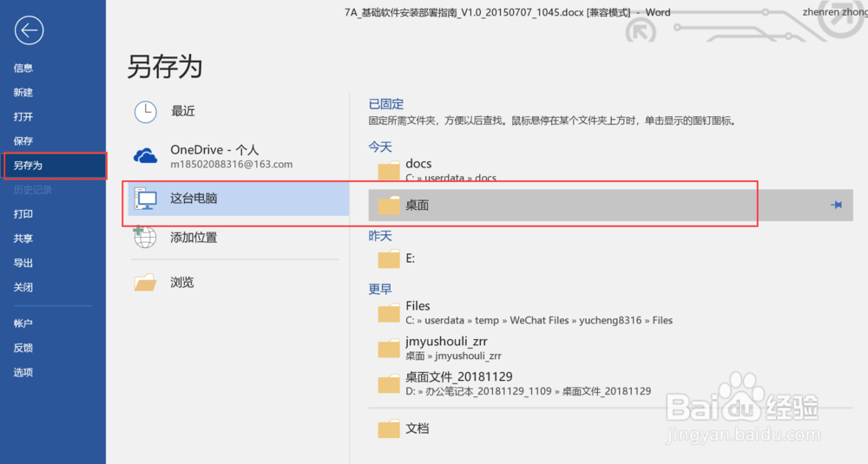Screen dimensions: 868x464
Task: Click the OneDrive cloud icon
Action: (x=145, y=155)
